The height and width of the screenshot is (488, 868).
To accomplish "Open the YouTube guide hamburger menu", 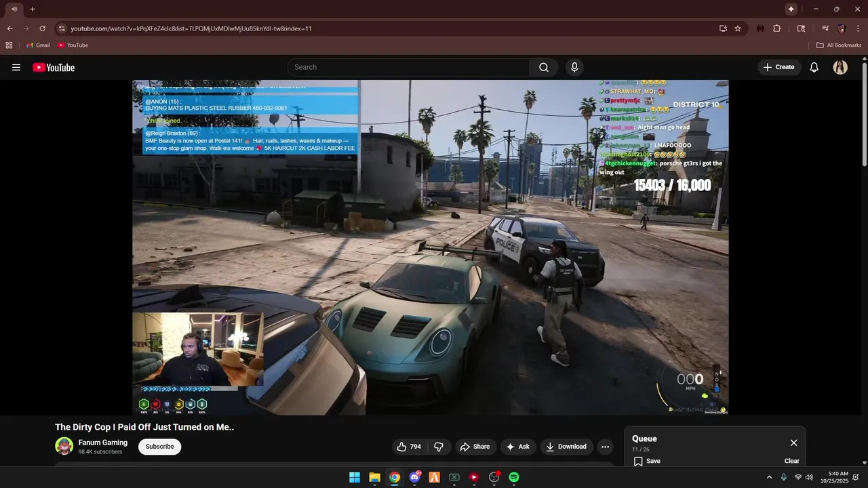I will (16, 67).
